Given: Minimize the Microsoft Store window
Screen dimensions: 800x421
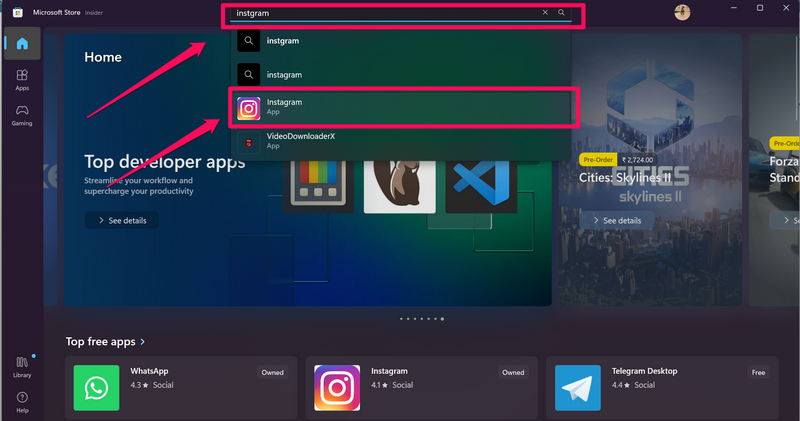Looking at the screenshot, I should pyautogui.click(x=734, y=8).
